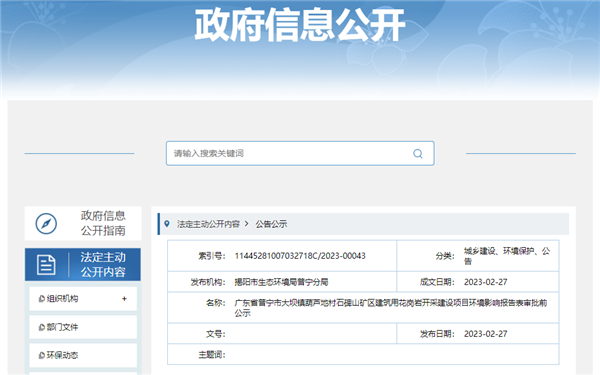Click the 索引号 label
600x375 pixels.
tap(212, 256)
